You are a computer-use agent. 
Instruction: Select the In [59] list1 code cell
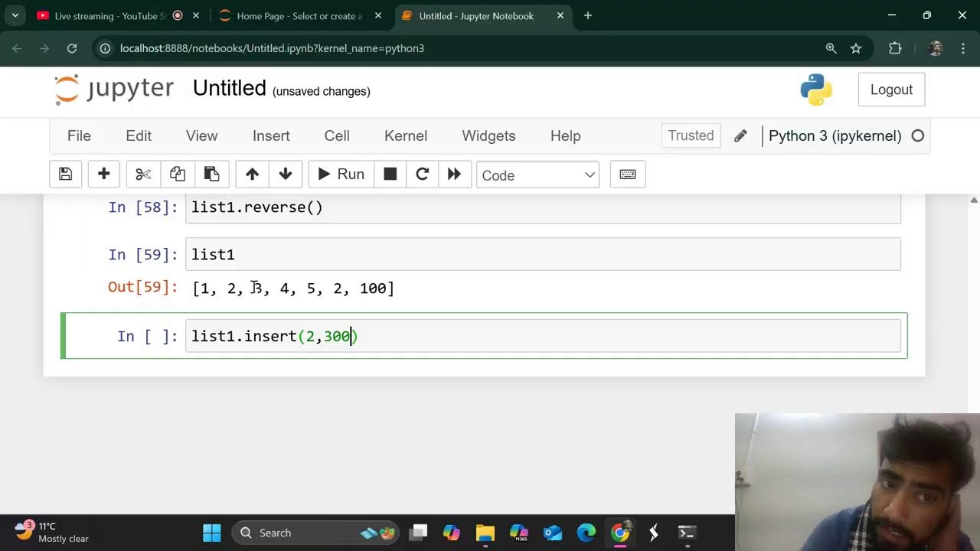[x=543, y=254]
